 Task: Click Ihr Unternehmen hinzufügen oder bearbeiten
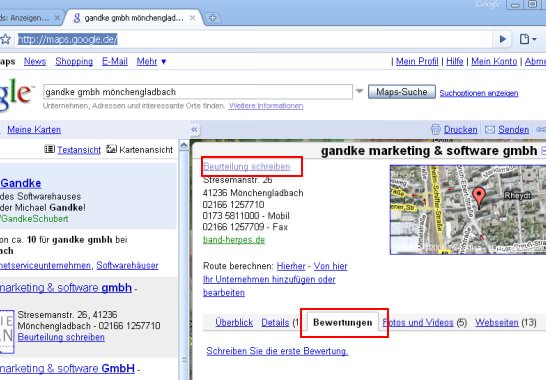point(269,286)
